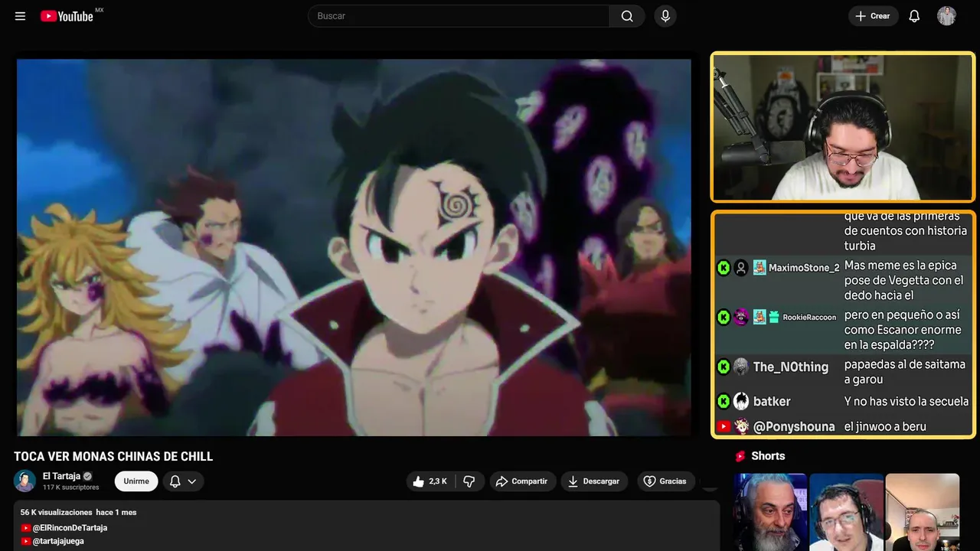Click the magnifier search button
The width and height of the screenshot is (980, 551).
(x=627, y=16)
